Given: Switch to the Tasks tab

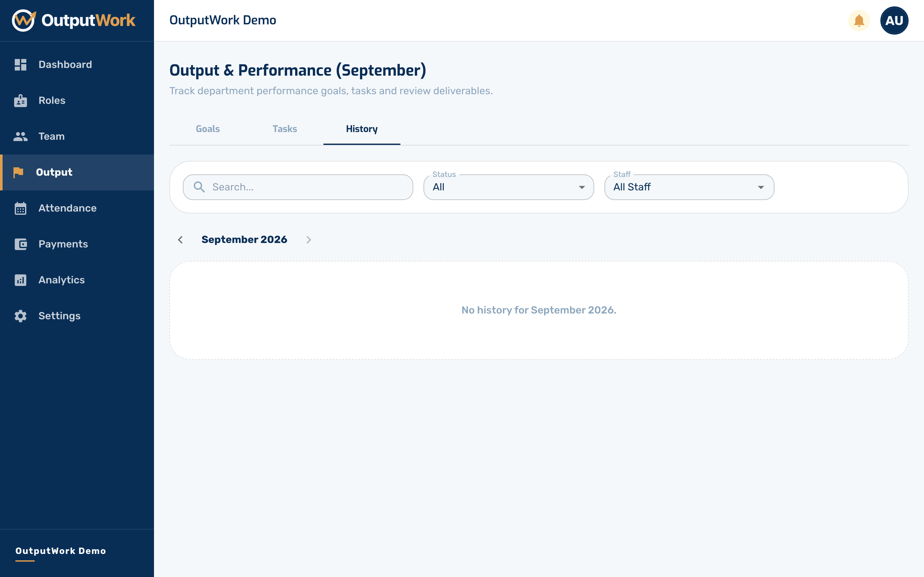Looking at the screenshot, I should [x=285, y=129].
